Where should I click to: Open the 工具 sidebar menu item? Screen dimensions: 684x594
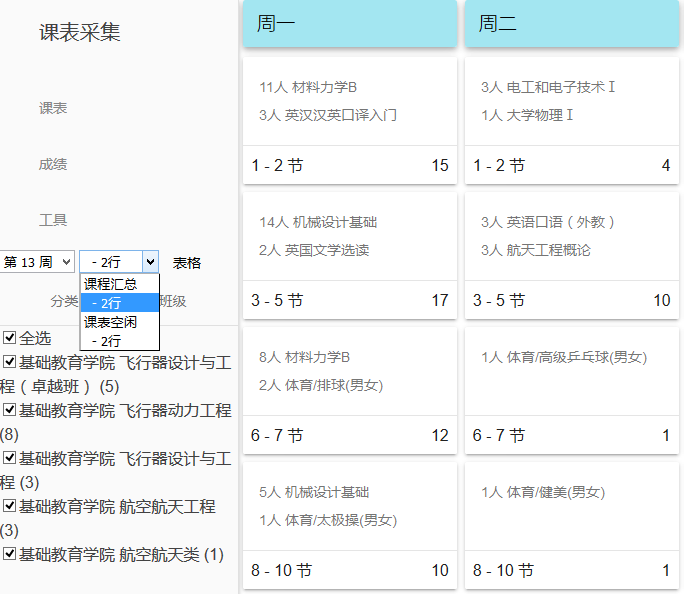53,220
